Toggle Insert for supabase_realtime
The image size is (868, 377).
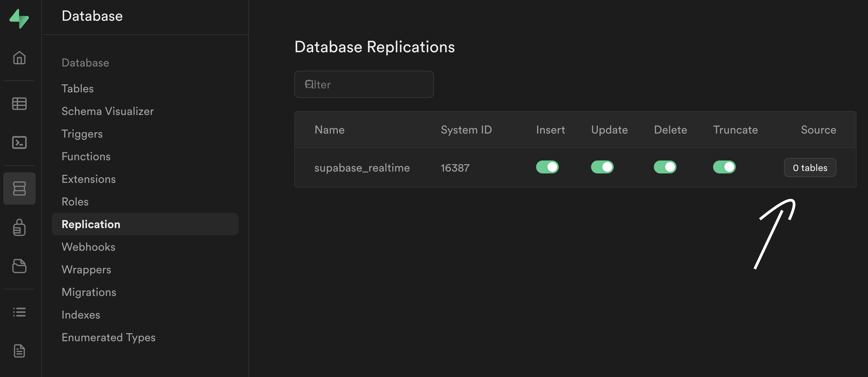(547, 167)
